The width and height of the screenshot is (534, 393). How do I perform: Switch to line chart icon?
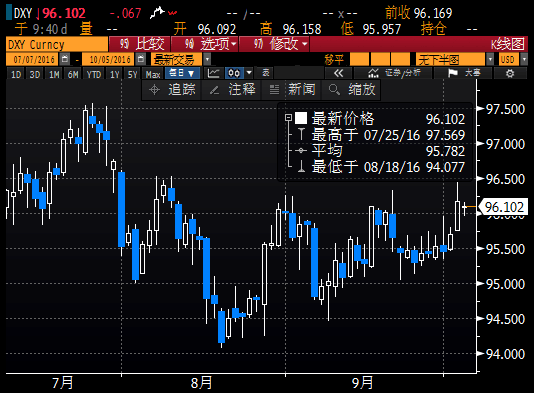214,73
